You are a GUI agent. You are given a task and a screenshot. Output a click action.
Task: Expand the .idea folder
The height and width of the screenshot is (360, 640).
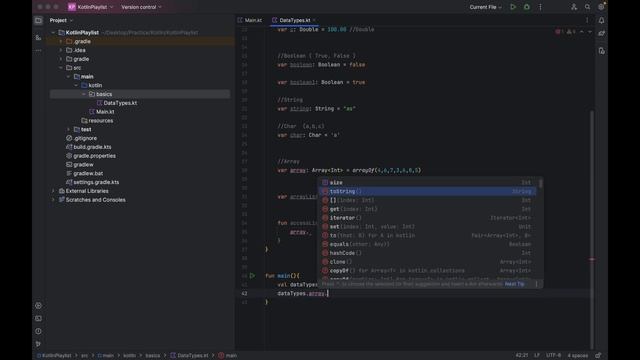[x=61, y=50]
